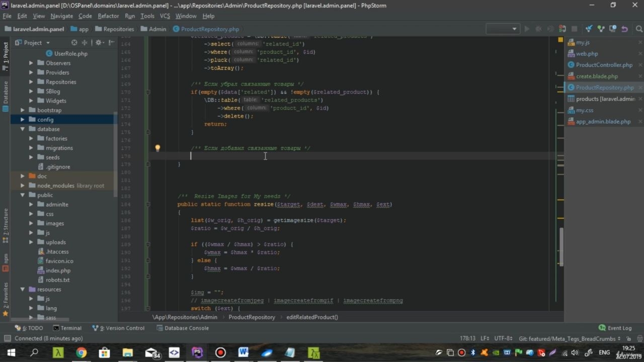Click the PhpStorm icon in Windows taskbar
Screen dimensions: 644x362
pyautogui.click(x=197, y=352)
